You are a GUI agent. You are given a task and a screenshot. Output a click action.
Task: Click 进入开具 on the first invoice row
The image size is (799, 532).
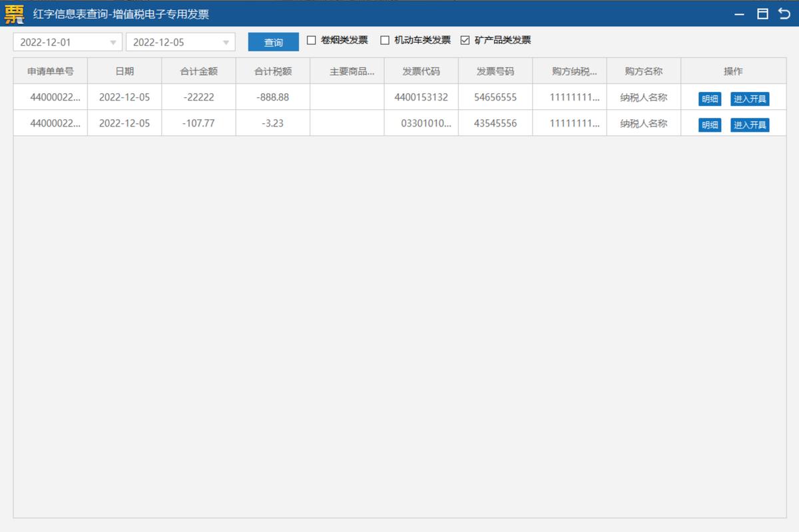point(750,98)
